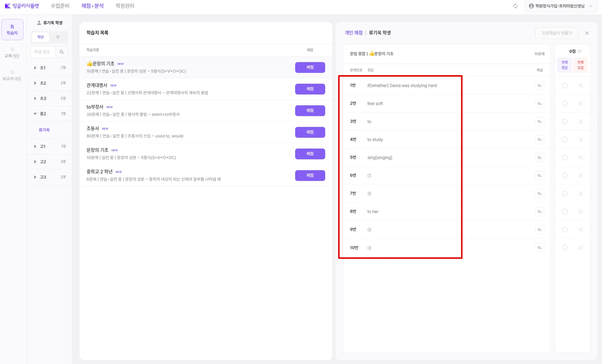Screen dimensions: 602x364
Task: Click 채점 button for 관계대명사 worksheet
Action: [310, 89]
